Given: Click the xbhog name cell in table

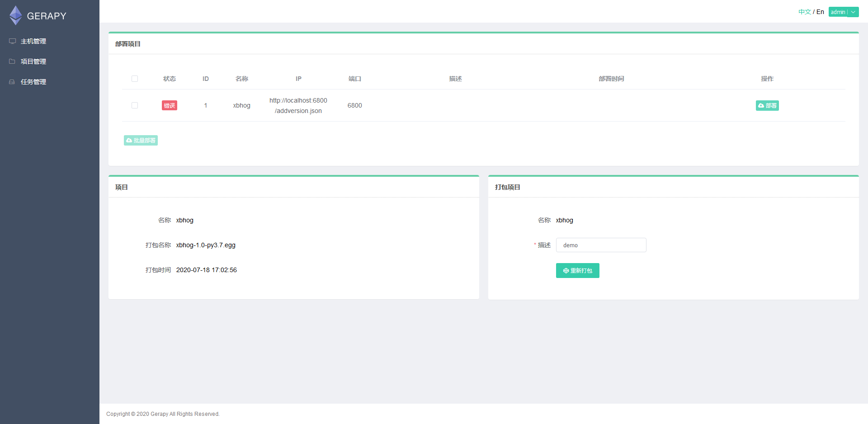Looking at the screenshot, I should (242, 105).
